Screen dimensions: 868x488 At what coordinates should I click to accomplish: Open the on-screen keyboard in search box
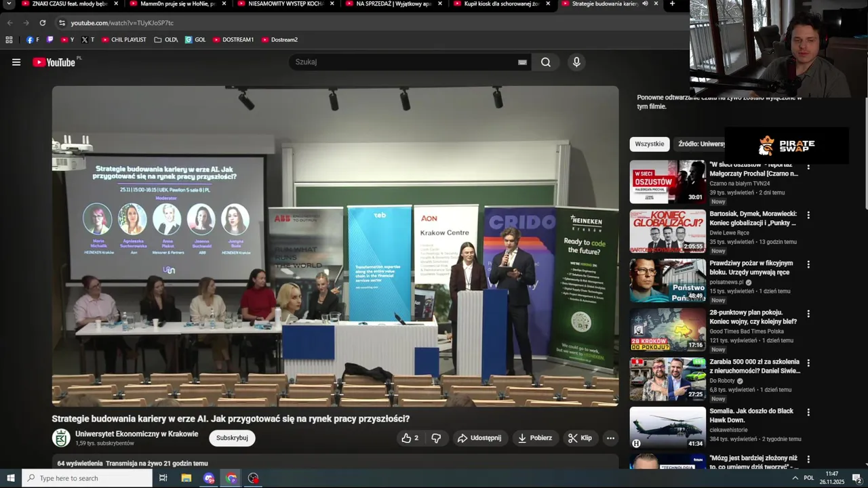click(522, 62)
